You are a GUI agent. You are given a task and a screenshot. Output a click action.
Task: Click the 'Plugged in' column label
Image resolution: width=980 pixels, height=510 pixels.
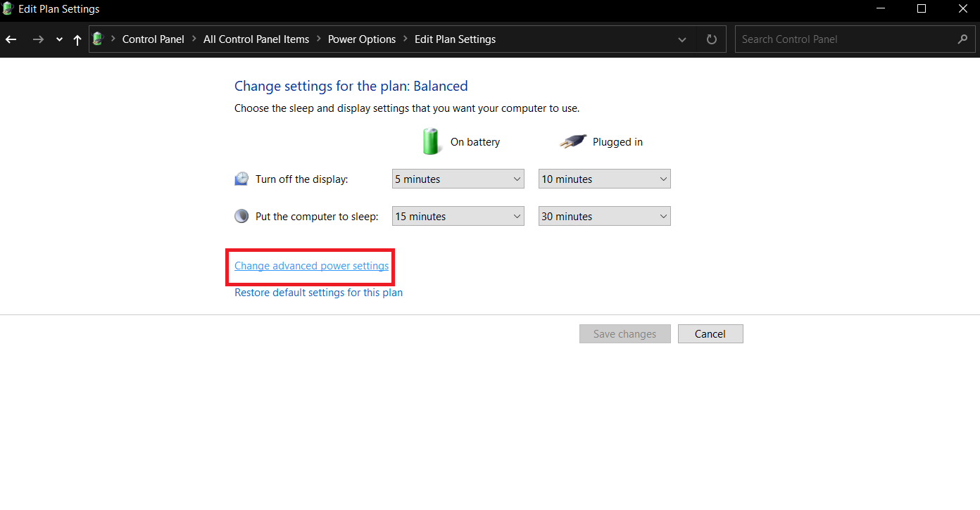(x=617, y=142)
